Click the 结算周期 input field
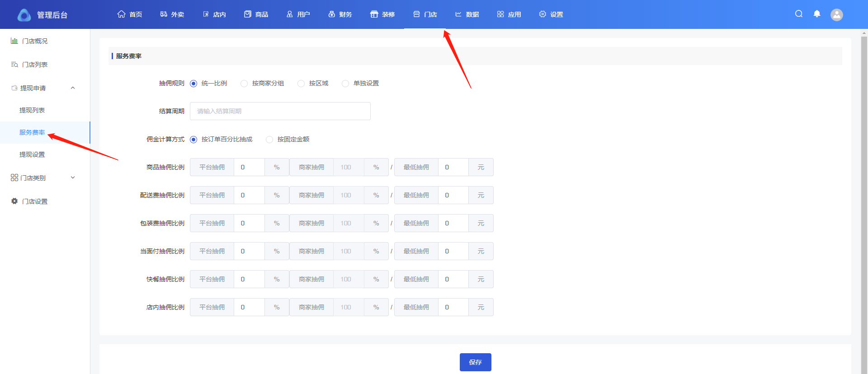 pyautogui.click(x=280, y=111)
